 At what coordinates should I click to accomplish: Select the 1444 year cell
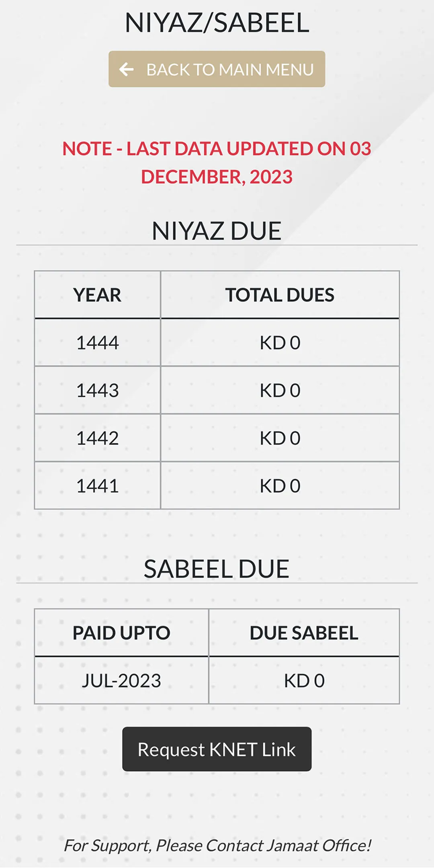pyautogui.click(x=97, y=343)
